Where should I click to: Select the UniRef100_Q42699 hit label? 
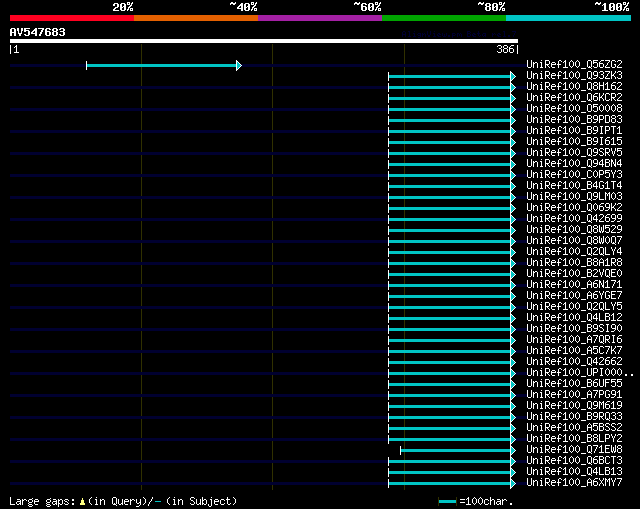(574, 219)
